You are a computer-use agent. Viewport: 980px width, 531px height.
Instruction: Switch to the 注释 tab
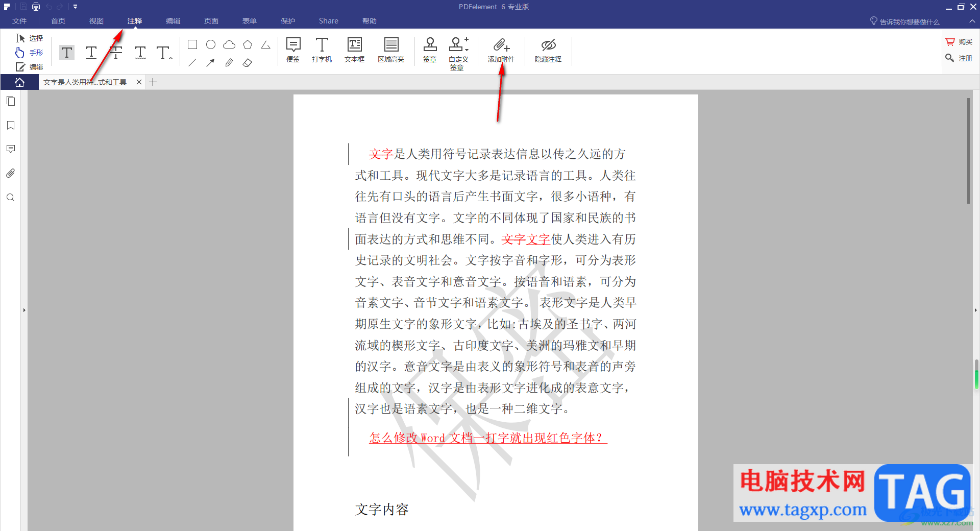coord(135,21)
